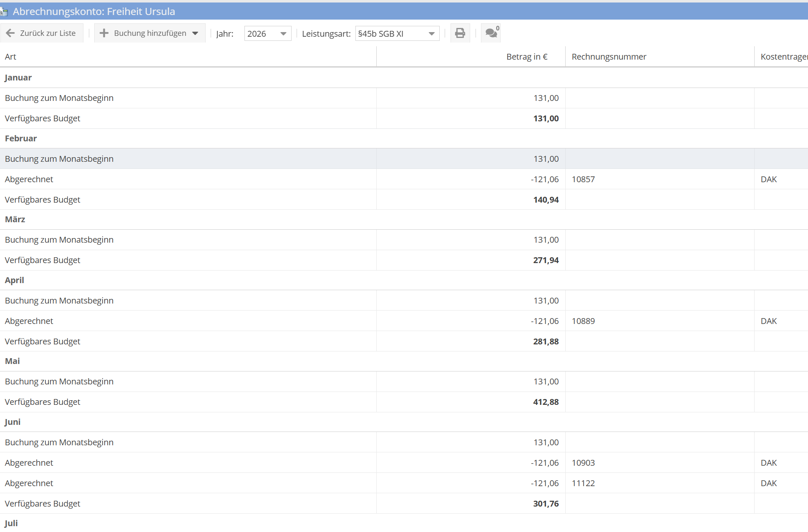Click DAK in the 10889 row
808x532 pixels.
point(768,321)
